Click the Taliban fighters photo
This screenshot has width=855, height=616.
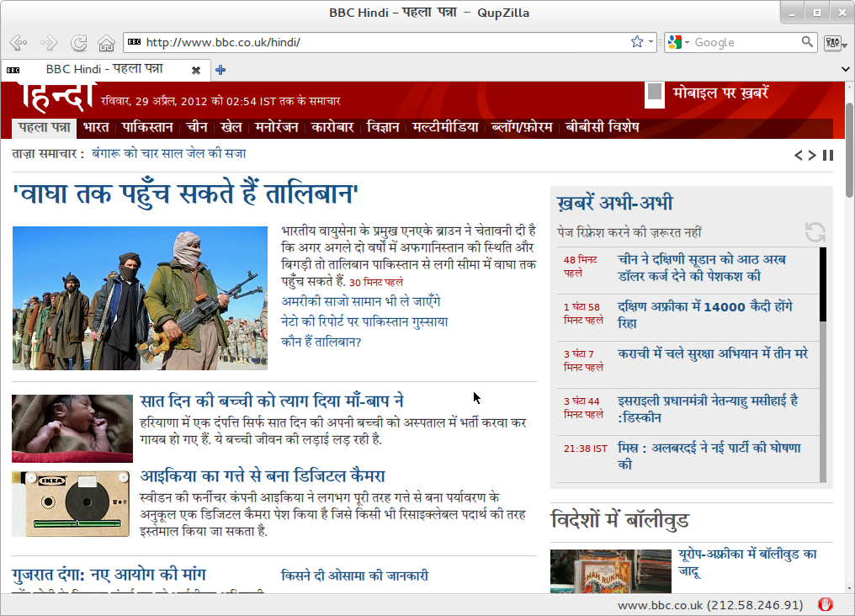click(141, 298)
